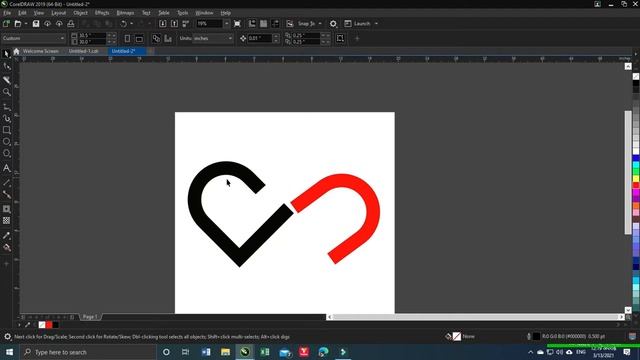Select the Page 1 tab

(x=90, y=317)
